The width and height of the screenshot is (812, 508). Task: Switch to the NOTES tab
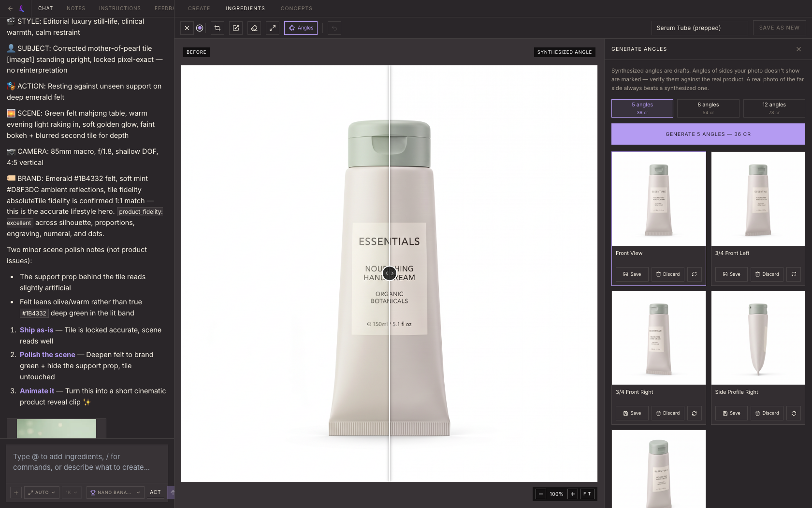(x=76, y=8)
